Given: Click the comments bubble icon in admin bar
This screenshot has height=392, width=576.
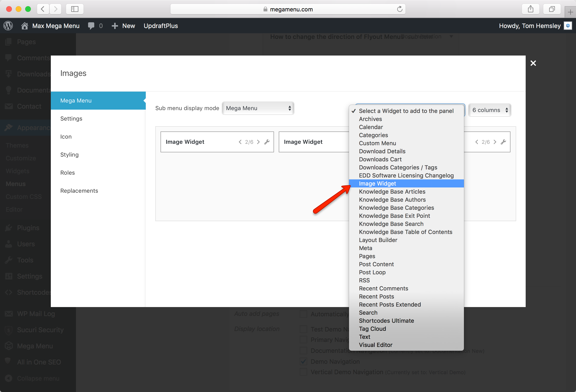Looking at the screenshot, I should pos(91,26).
